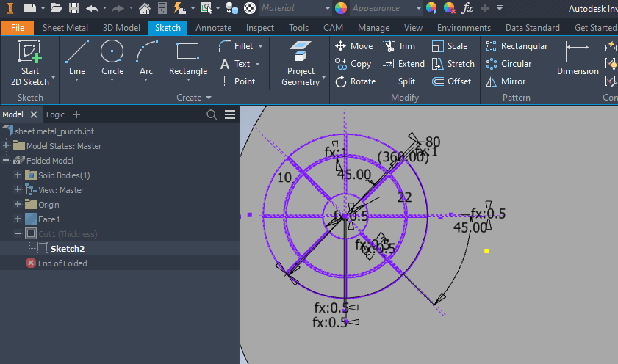This screenshot has height=364, width=618.
Task: Open the Fillet options arrow
Action: point(261,46)
